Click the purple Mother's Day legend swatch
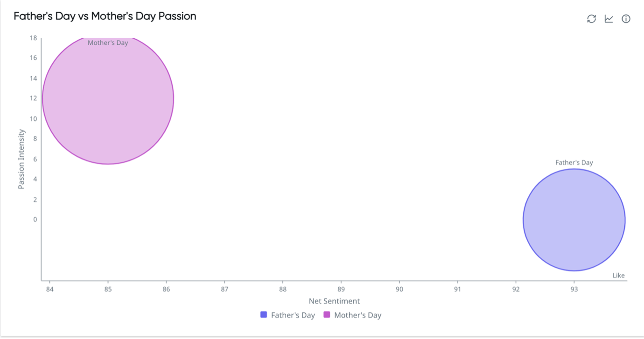Image resolution: width=644 pixels, height=339 pixels. pos(327,315)
